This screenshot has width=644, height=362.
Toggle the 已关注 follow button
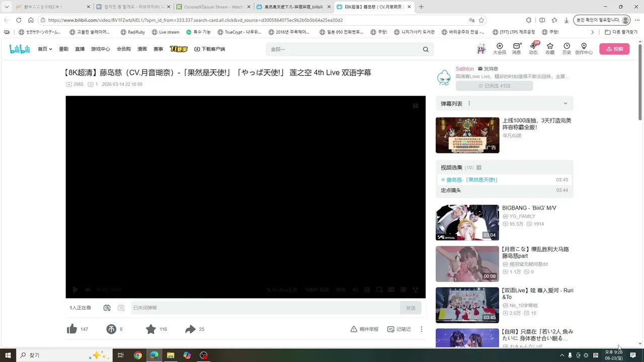494,86
